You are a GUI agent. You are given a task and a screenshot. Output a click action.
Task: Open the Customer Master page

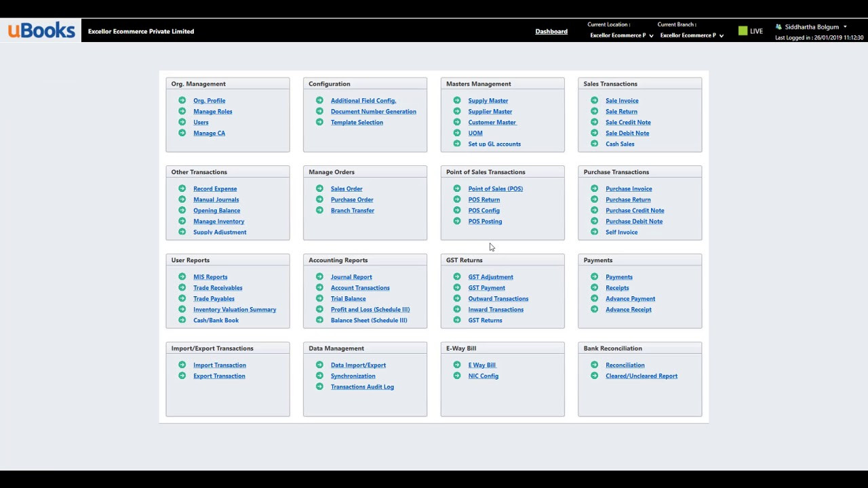(x=492, y=122)
